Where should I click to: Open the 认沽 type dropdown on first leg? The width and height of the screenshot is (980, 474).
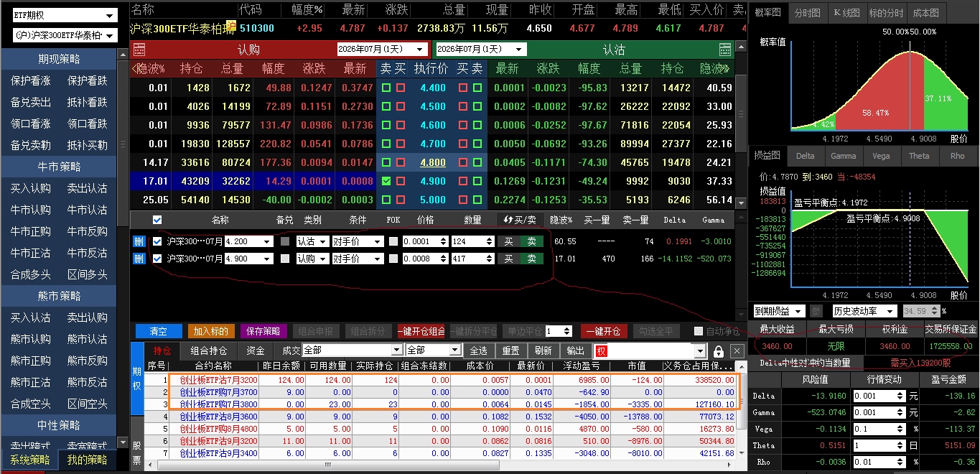312,241
